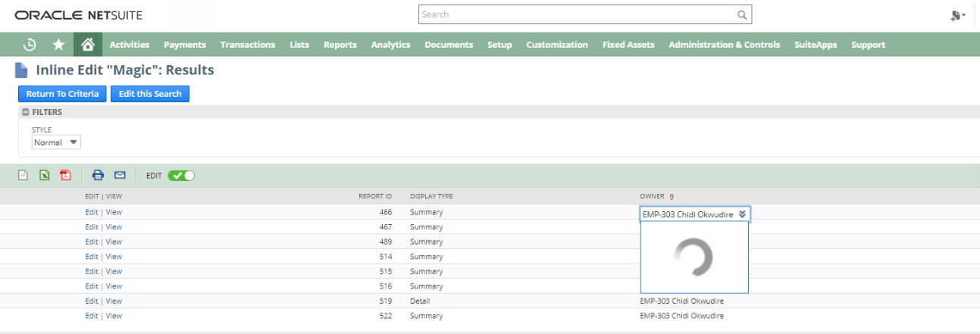The image size is (980, 334).
Task: Sort by Display Type column header
Action: click(x=431, y=197)
